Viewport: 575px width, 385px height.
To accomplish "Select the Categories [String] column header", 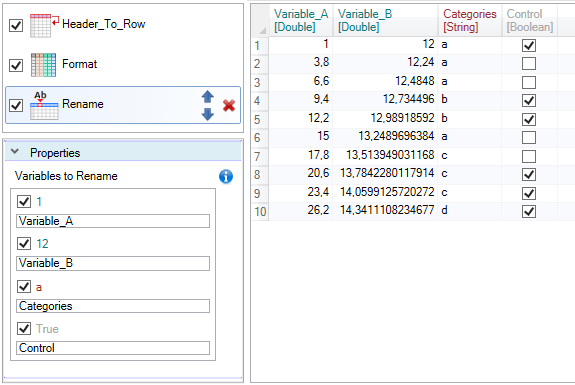I will (x=470, y=21).
